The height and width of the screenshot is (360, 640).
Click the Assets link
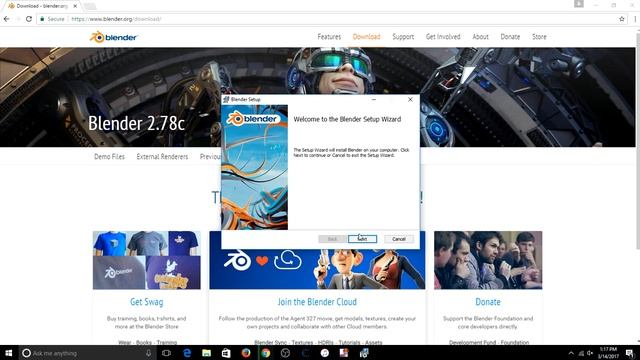374,342
